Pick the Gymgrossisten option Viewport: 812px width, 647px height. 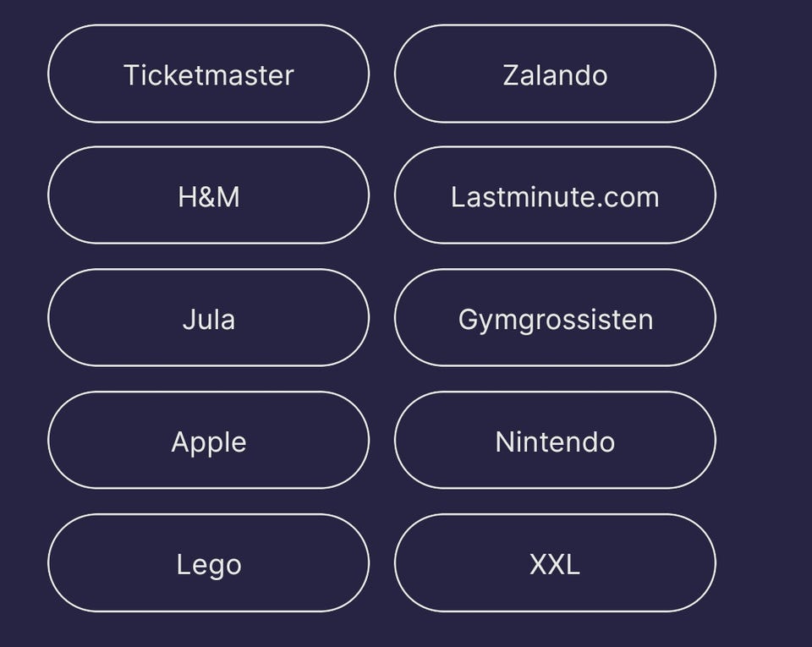point(555,319)
